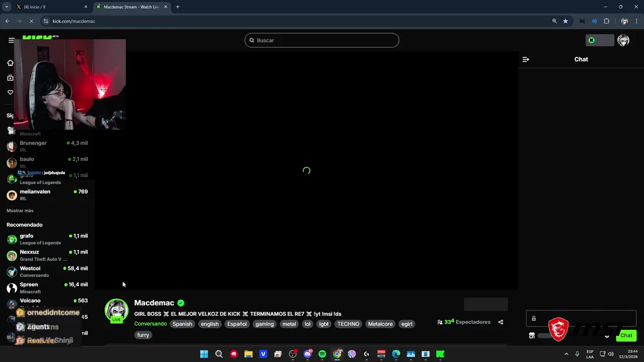Close the Inicio / X tab
Screen dimensions: 644x362
point(86,7)
